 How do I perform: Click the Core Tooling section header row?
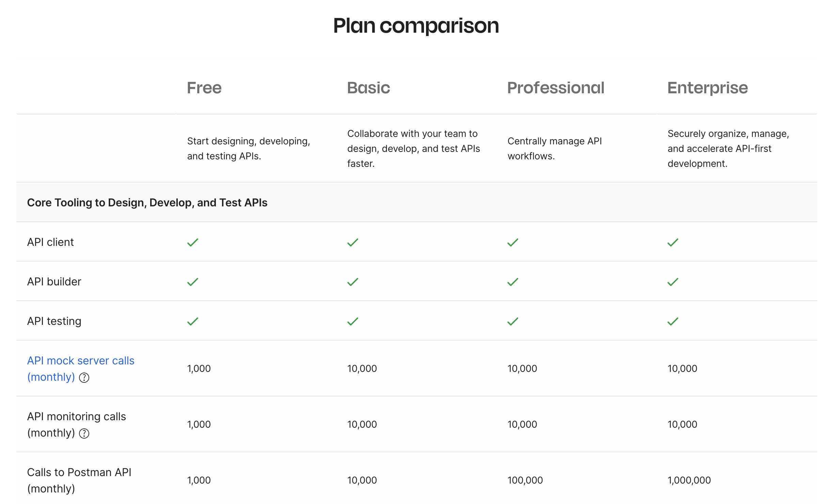(417, 202)
